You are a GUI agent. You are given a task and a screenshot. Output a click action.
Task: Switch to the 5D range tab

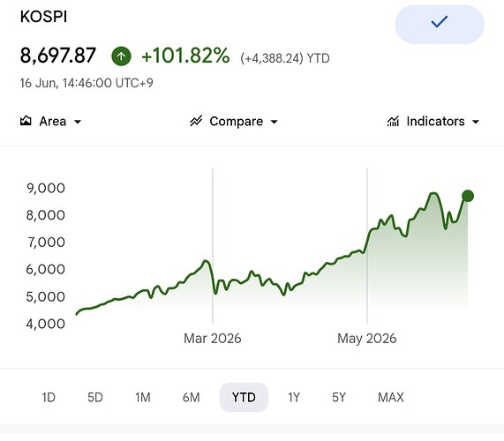pyautogui.click(x=95, y=397)
